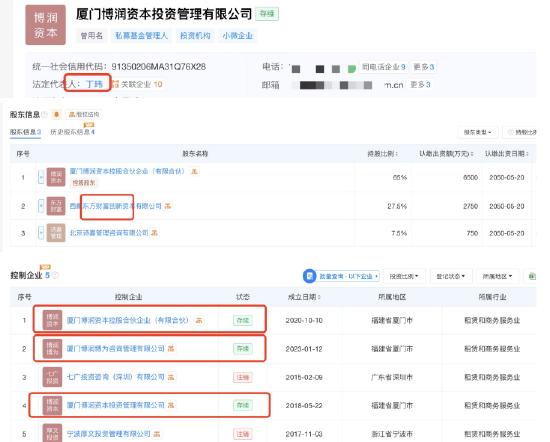Expand third shareholder row toggle

41,233
